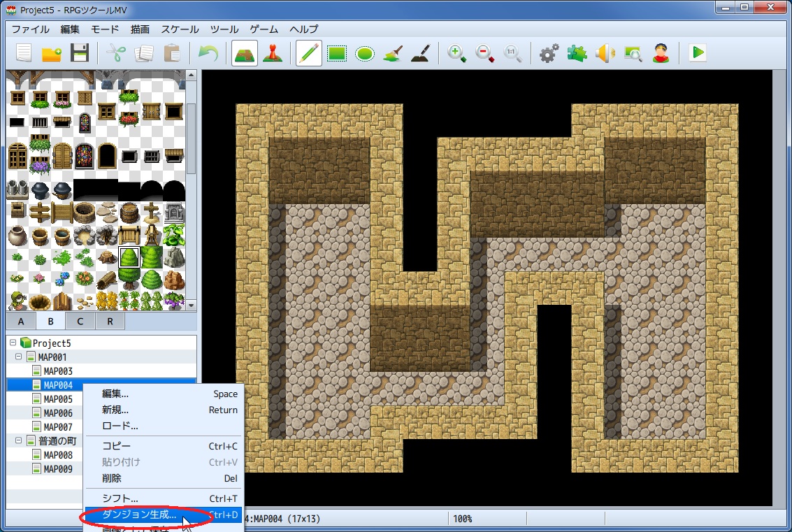Open the ツール menu in the menu bar
The width and height of the screenshot is (792, 532).
click(224, 29)
